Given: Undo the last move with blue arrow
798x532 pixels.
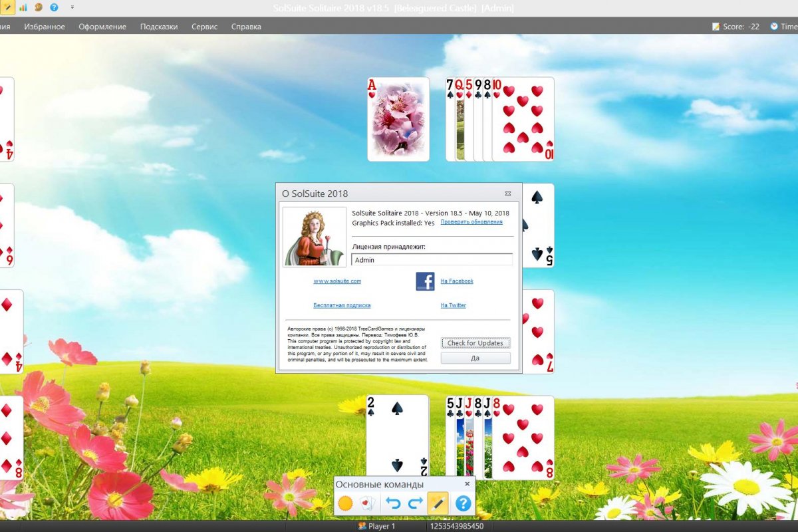Looking at the screenshot, I should click(393, 503).
